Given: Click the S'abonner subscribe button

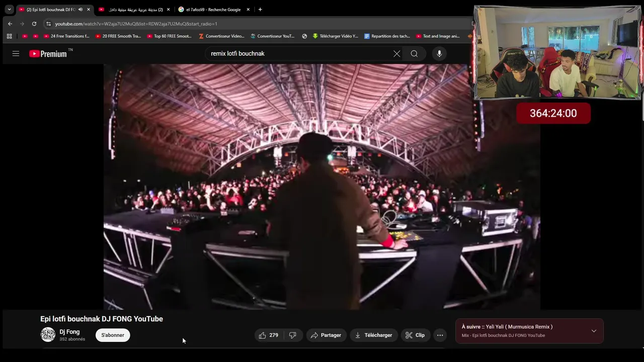Looking at the screenshot, I should (x=113, y=335).
